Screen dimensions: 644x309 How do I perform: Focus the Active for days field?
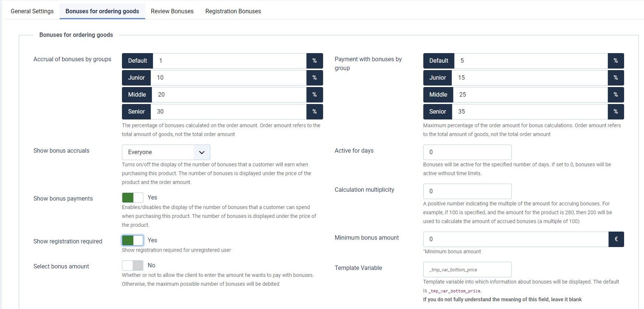tap(467, 152)
